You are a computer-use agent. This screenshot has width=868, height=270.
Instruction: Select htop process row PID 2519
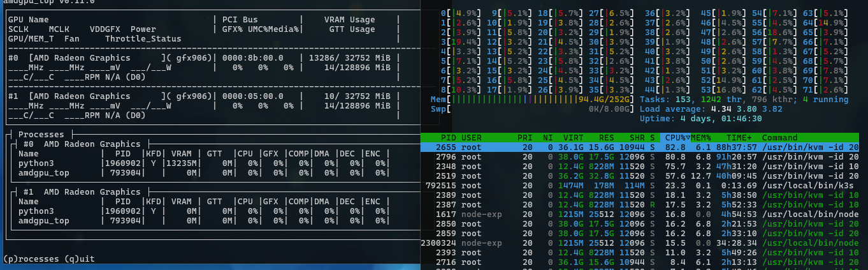640,175
